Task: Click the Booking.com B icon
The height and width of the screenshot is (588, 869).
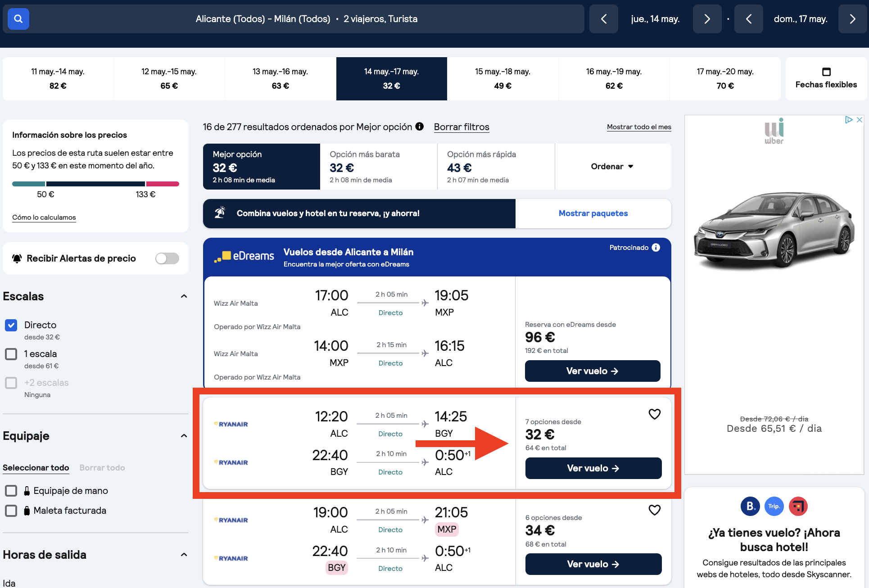Action: (x=750, y=506)
